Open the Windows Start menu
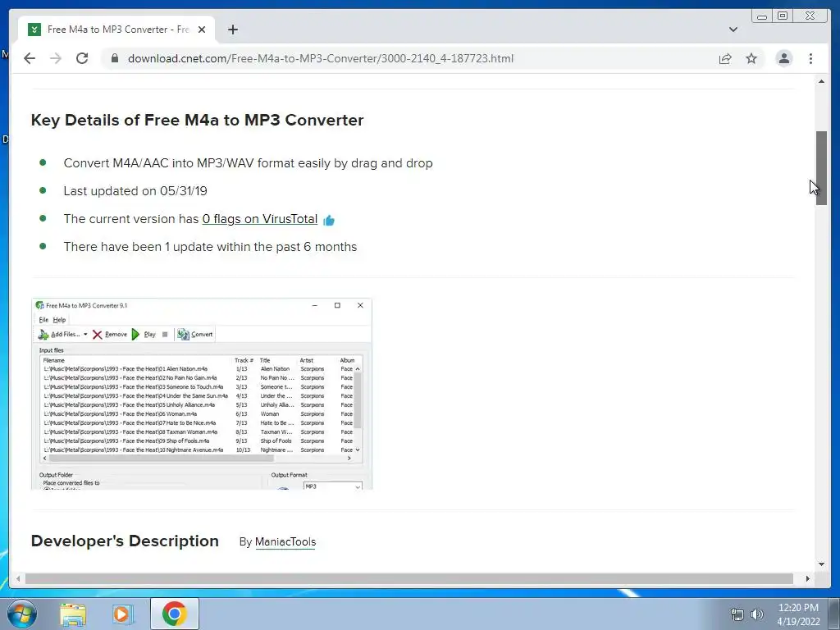840x630 pixels. click(x=21, y=614)
